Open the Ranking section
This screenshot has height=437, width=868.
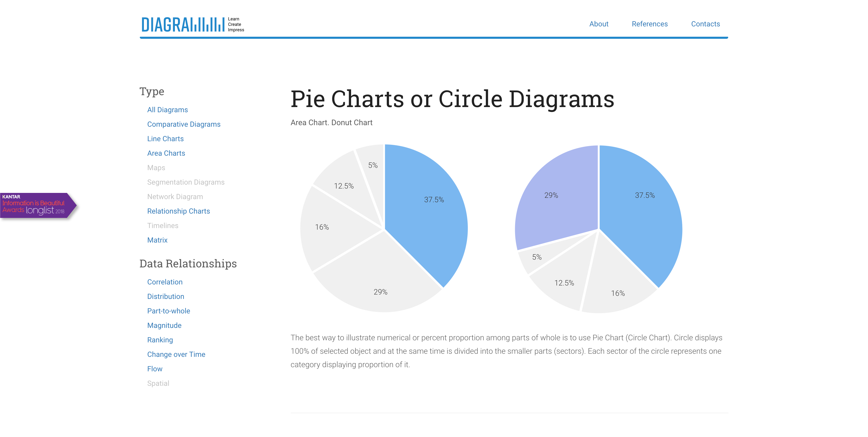click(160, 340)
